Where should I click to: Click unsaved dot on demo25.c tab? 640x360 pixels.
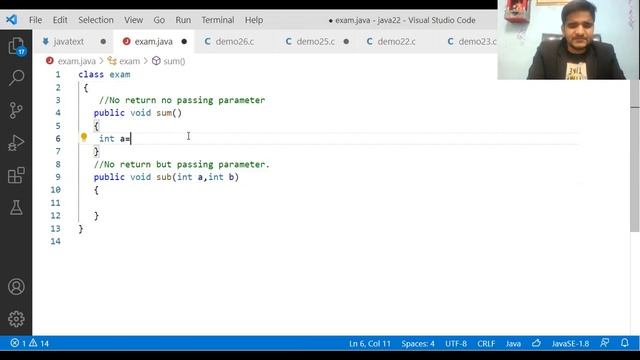[346, 41]
